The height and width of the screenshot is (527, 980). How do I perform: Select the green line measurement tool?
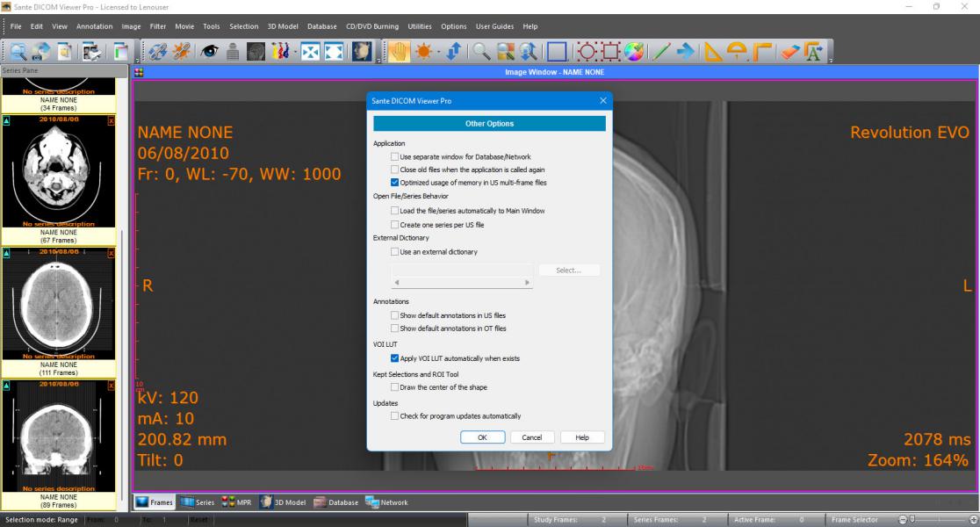pos(660,51)
